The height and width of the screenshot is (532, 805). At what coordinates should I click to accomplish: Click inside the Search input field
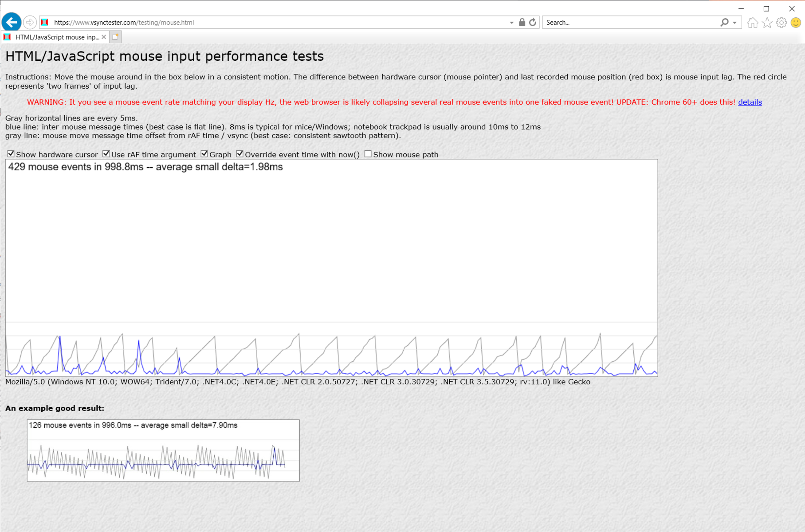click(x=630, y=22)
